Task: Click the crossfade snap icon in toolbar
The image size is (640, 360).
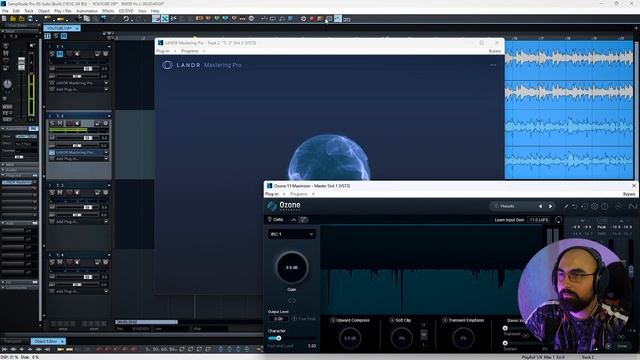Action: 164,19
